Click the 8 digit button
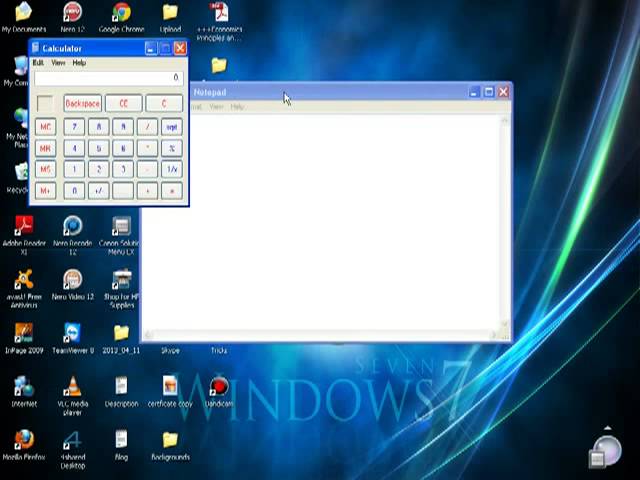The width and height of the screenshot is (640, 480). click(x=99, y=127)
